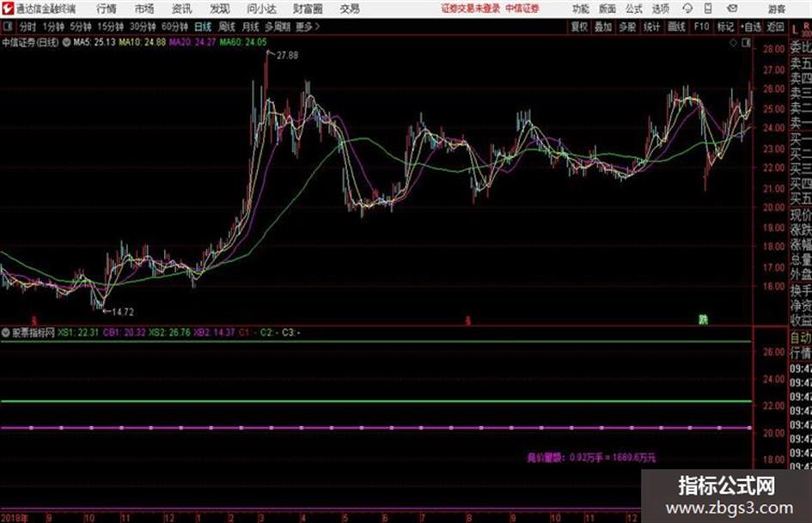812x523 pixels.
Task: Click the 游客 user account label
Action: [777, 9]
